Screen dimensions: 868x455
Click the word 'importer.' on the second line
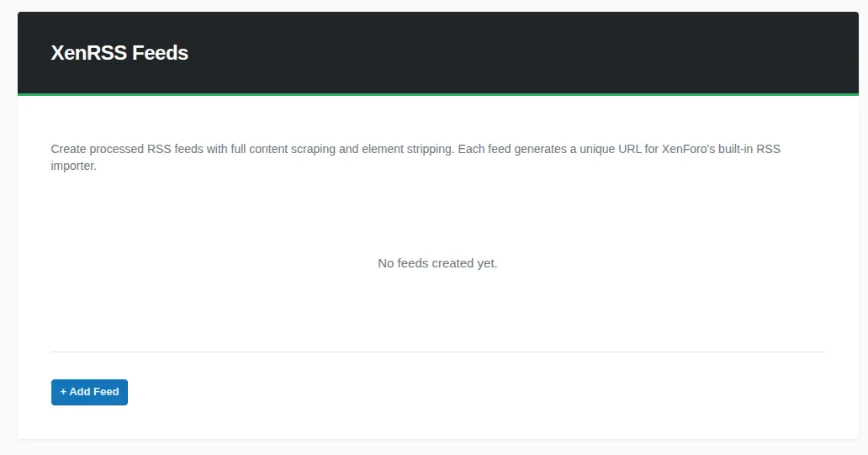click(x=74, y=166)
